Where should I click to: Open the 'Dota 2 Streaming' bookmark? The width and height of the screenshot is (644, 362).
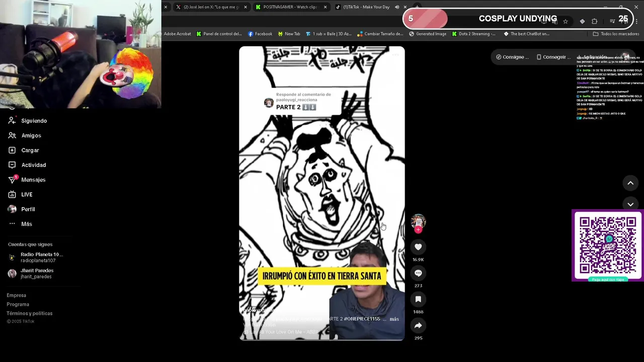pos(473,34)
